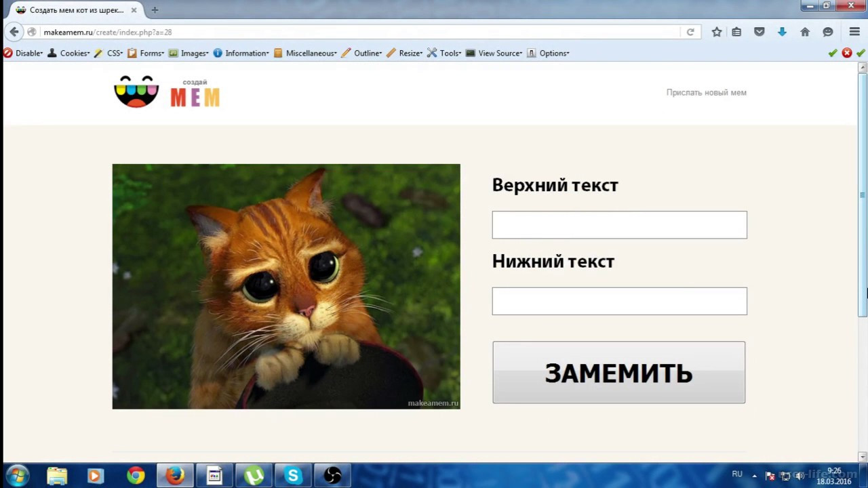The image size is (868, 488).
Task: Go to the browser home page icon
Action: pyautogui.click(x=805, y=32)
